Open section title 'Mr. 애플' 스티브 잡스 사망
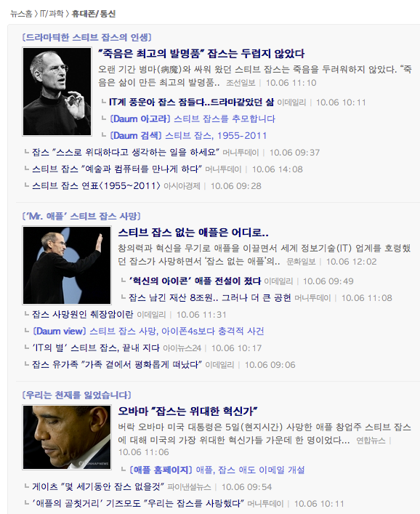 [81, 216]
